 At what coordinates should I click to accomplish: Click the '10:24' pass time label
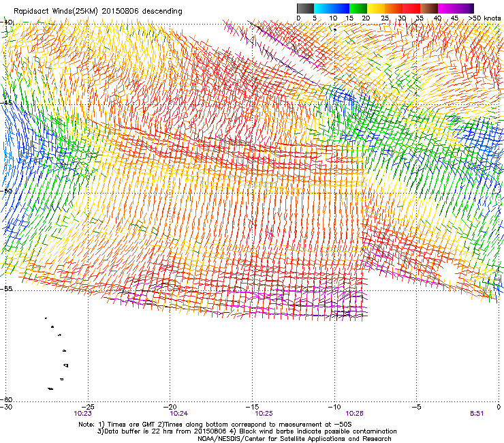click(x=179, y=414)
